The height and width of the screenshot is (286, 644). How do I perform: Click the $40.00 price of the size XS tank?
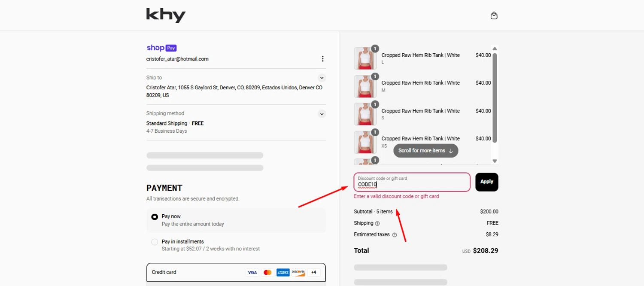coord(483,139)
